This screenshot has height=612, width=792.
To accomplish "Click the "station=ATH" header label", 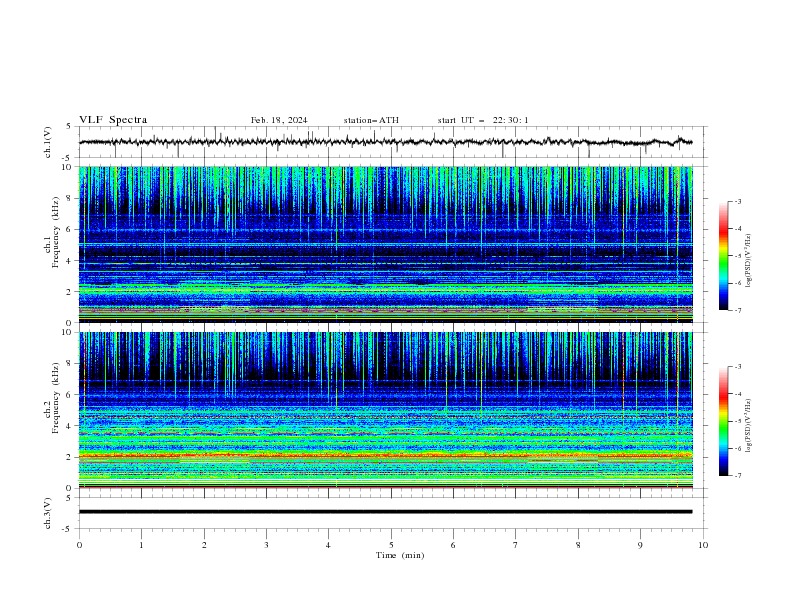I will [x=371, y=120].
